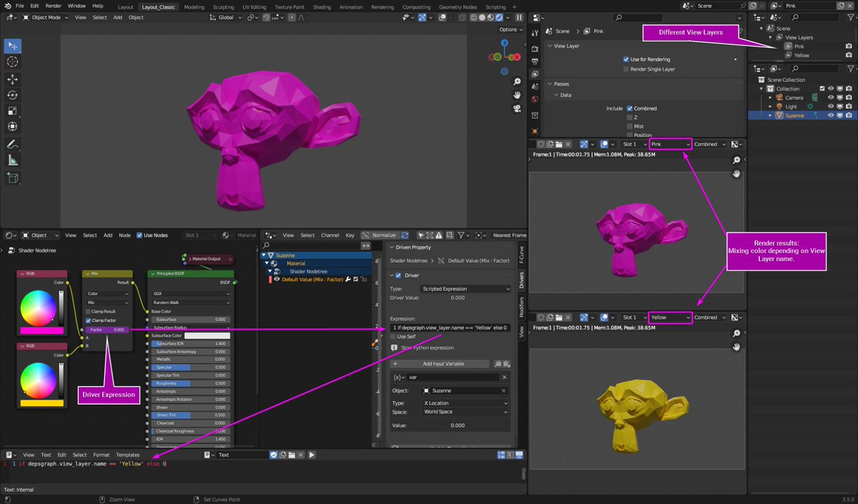Open the Options panel in the viewport
Image resolution: width=858 pixels, height=504 pixels.
click(510, 29)
